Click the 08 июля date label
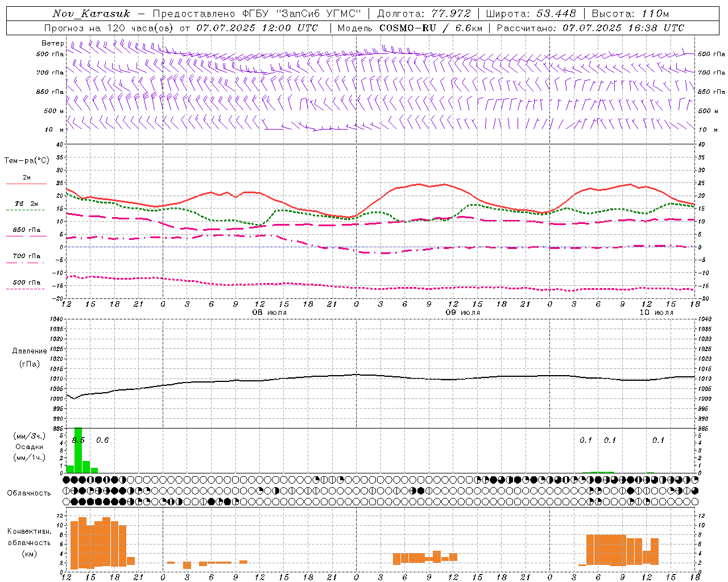The width and height of the screenshot is (728, 582). point(270,313)
